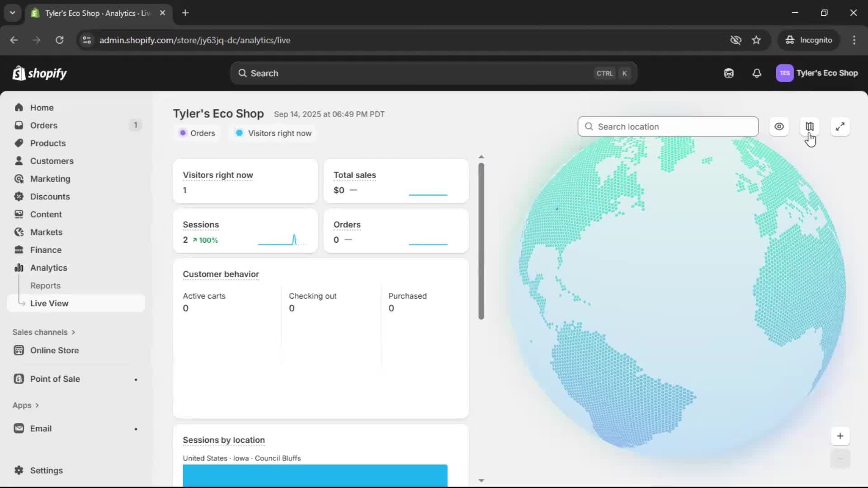Screen dimensions: 868x488
Task: Open Discounts from the sidebar
Action: point(50,197)
